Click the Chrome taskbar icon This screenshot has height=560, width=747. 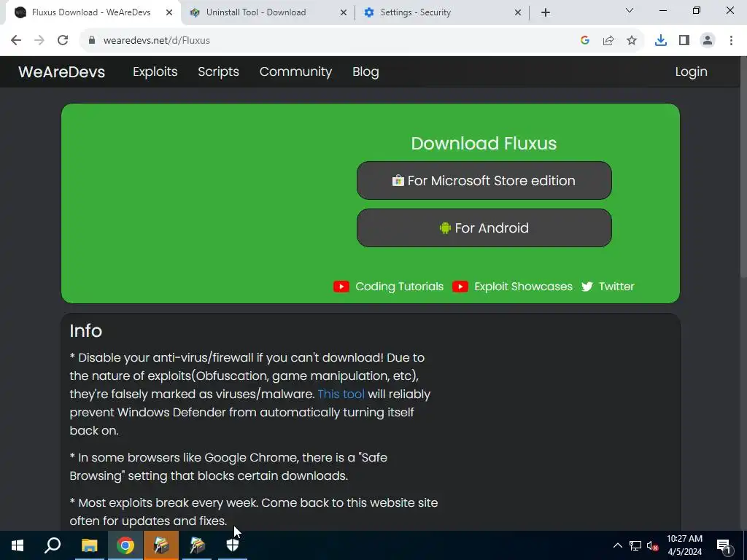coord(125,545)
